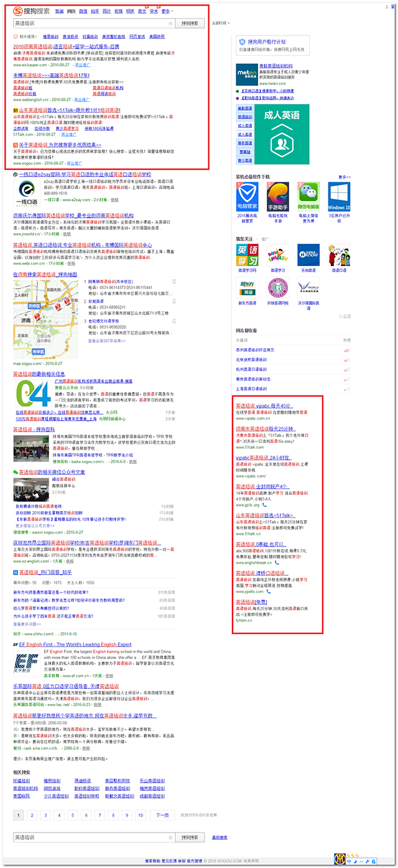Click the Windows 10 app icon
The image size is (398, 868).
pos(339,195)
